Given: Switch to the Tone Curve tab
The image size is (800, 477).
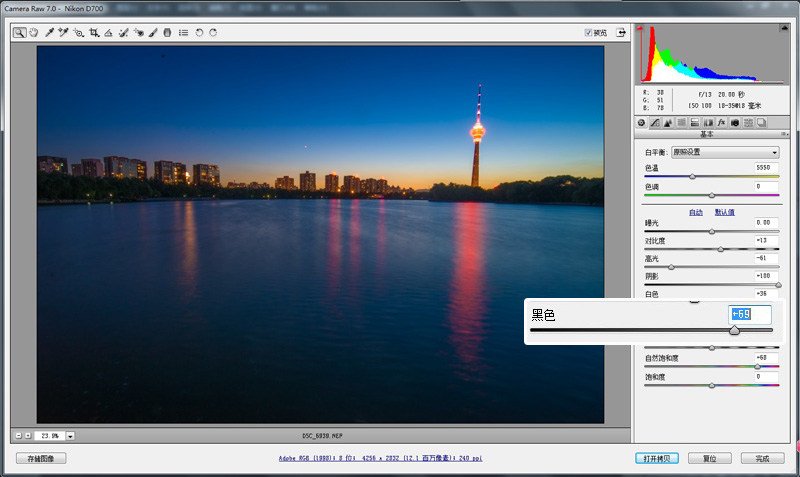Looking at the screenshot, I should pyautogui.click(x=655, y=123).
